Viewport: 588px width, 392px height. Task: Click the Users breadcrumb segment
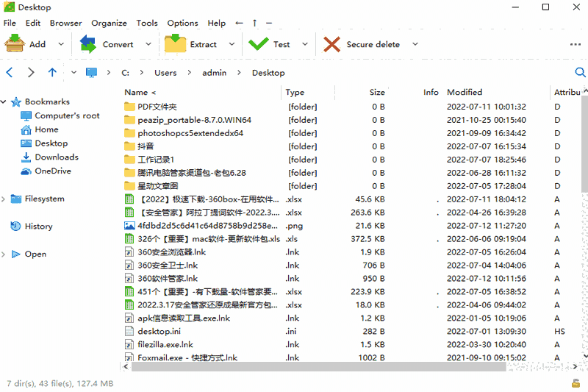[165, 73]
